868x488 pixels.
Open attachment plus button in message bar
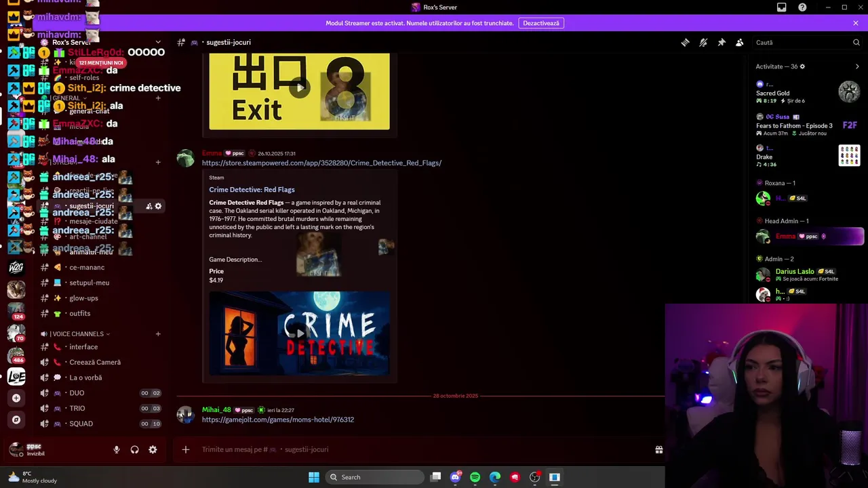click(x=186, y=449)
